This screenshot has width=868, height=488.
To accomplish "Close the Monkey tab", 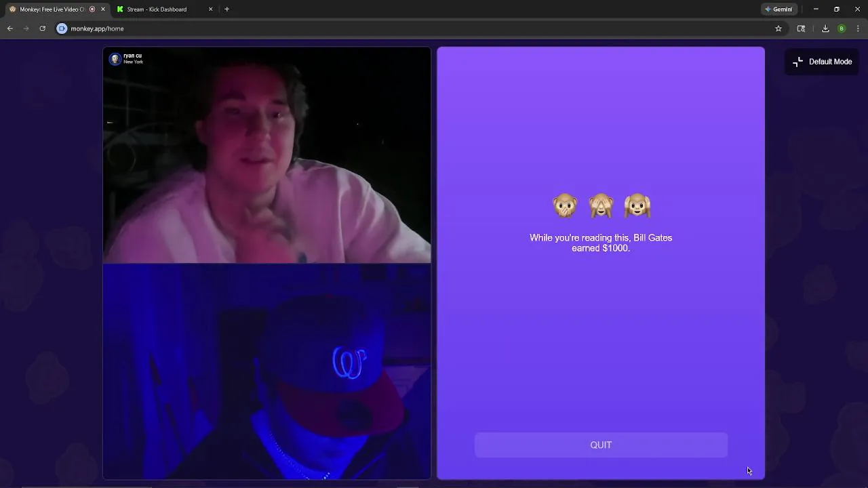I will (103, 9).
